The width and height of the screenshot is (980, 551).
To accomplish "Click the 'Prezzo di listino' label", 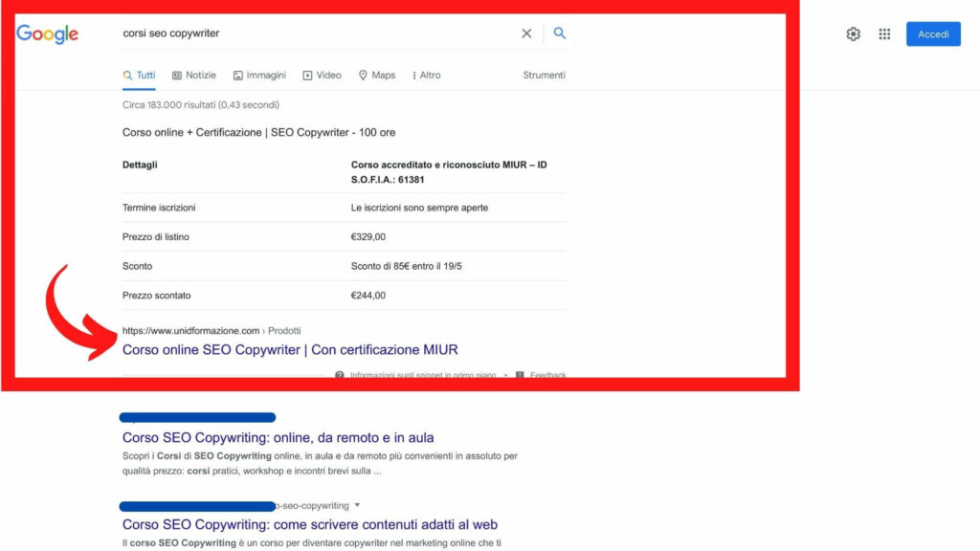I will pyautogui.click(x=156, y=237).
